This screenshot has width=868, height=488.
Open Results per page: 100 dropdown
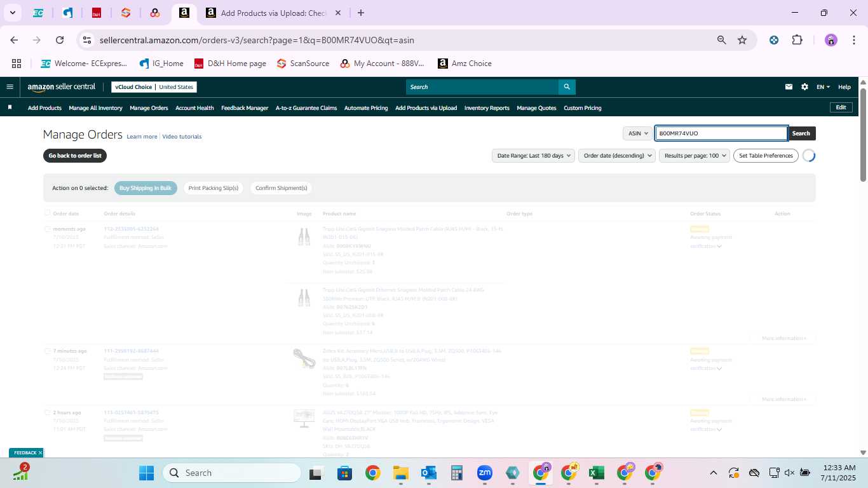coord(695,156)
